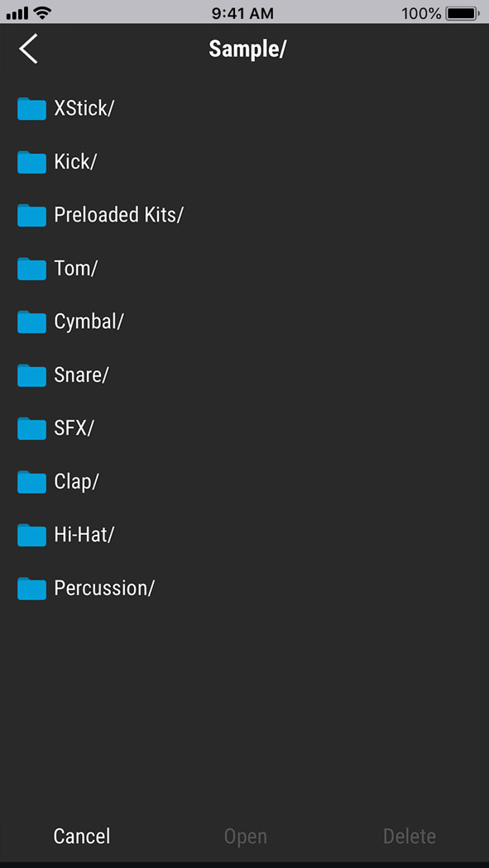
Task: Click the Kick folder icon
Action: click(x=31, y=162)
